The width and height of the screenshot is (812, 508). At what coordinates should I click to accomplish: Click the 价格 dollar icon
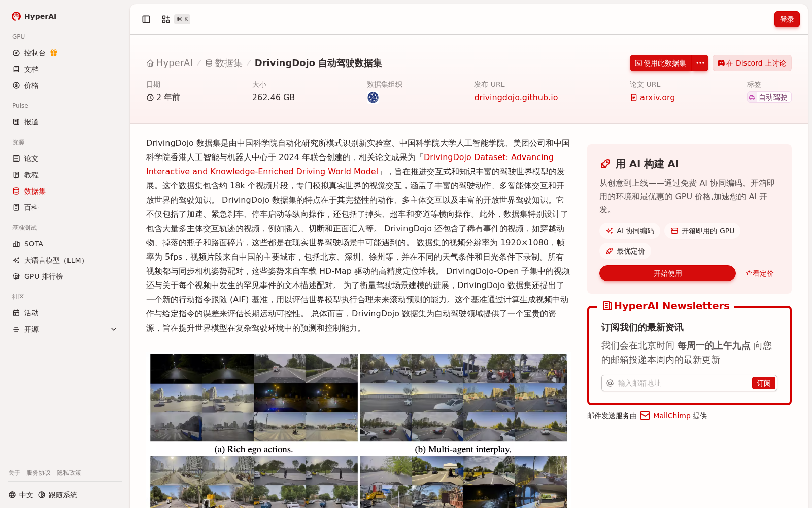[16, 85]
